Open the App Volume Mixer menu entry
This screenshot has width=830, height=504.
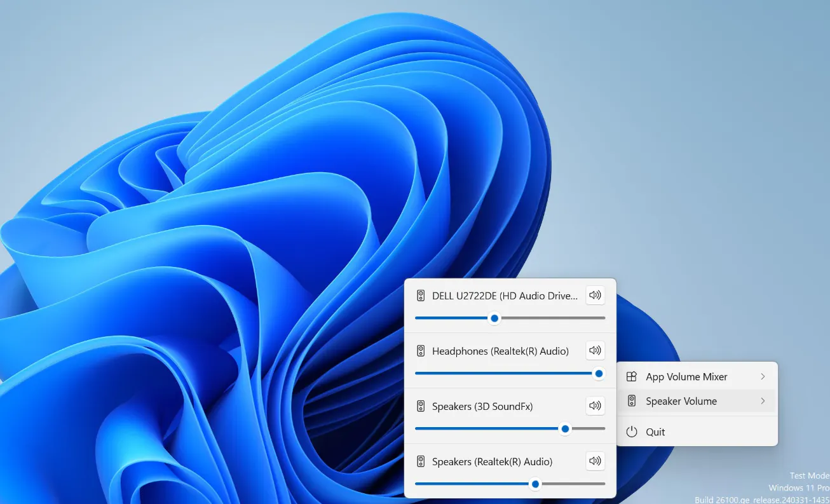tap(697, 377)
